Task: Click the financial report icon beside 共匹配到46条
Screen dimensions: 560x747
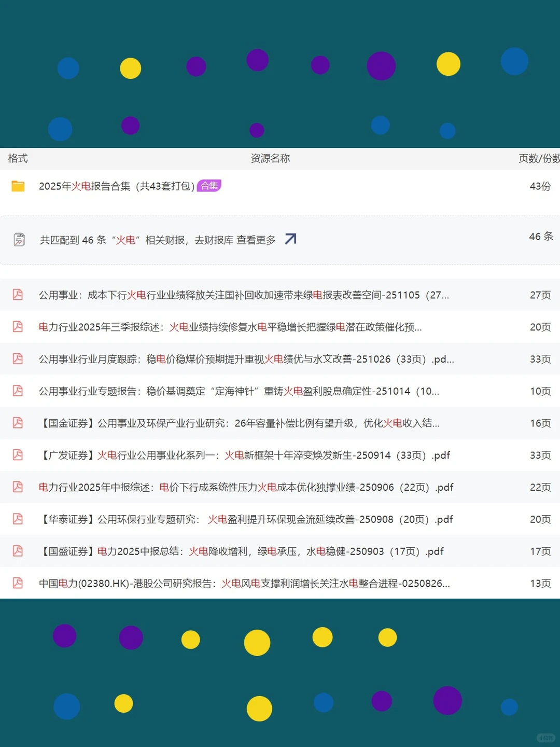Action: (19, 239)
